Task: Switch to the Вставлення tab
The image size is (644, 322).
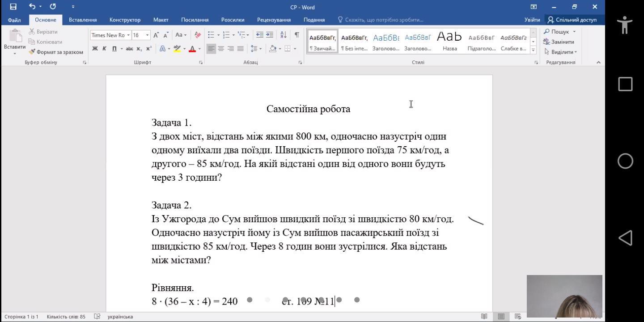Action: [x=83, y=20]
